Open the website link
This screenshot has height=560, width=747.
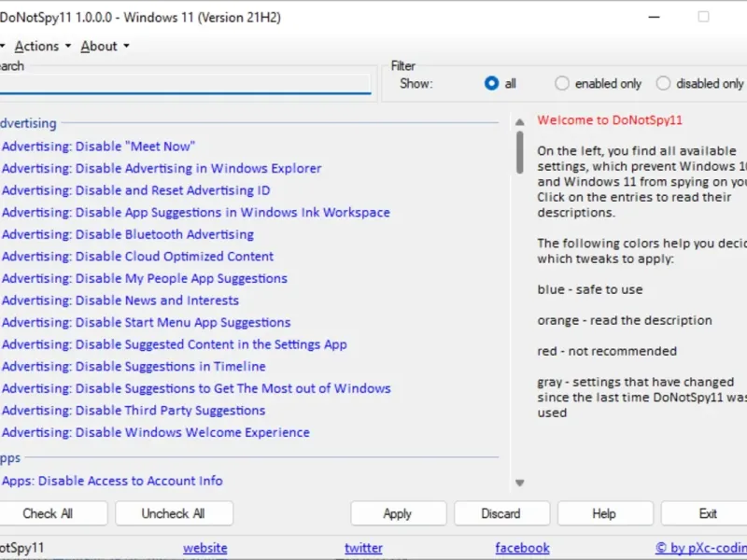(x=204, y=548)
